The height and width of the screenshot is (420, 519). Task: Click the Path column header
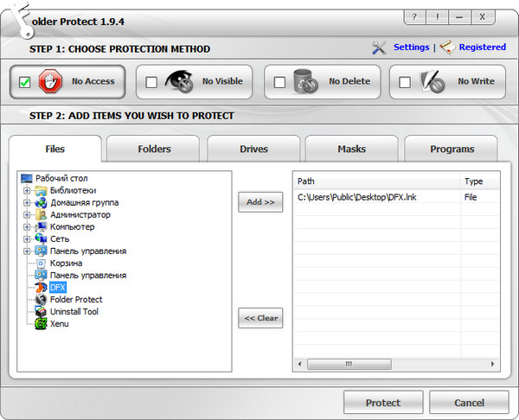point(377,181)
